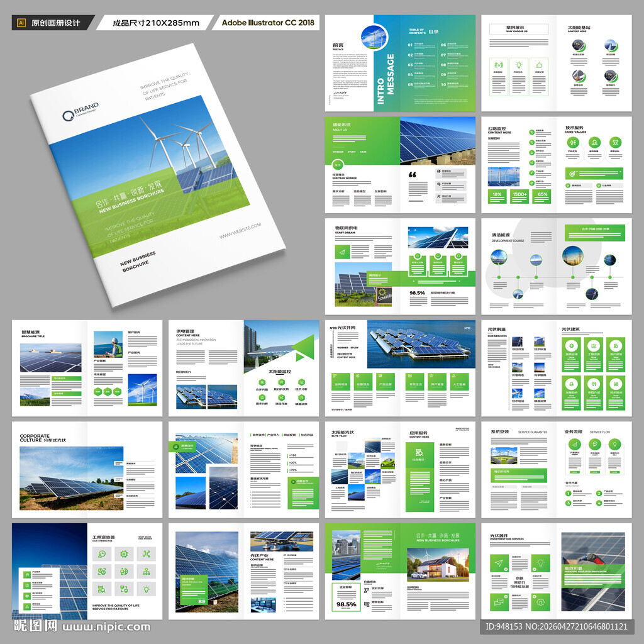The width and height of the screenshot is (644, 644).
Task: Click the 储能系统 ABOUT US heading
Action: [341, 127]
